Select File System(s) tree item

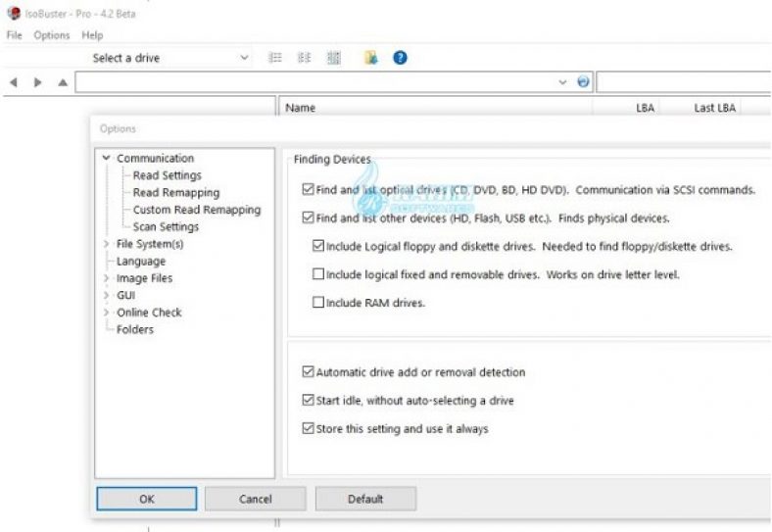tap(150, 244)
